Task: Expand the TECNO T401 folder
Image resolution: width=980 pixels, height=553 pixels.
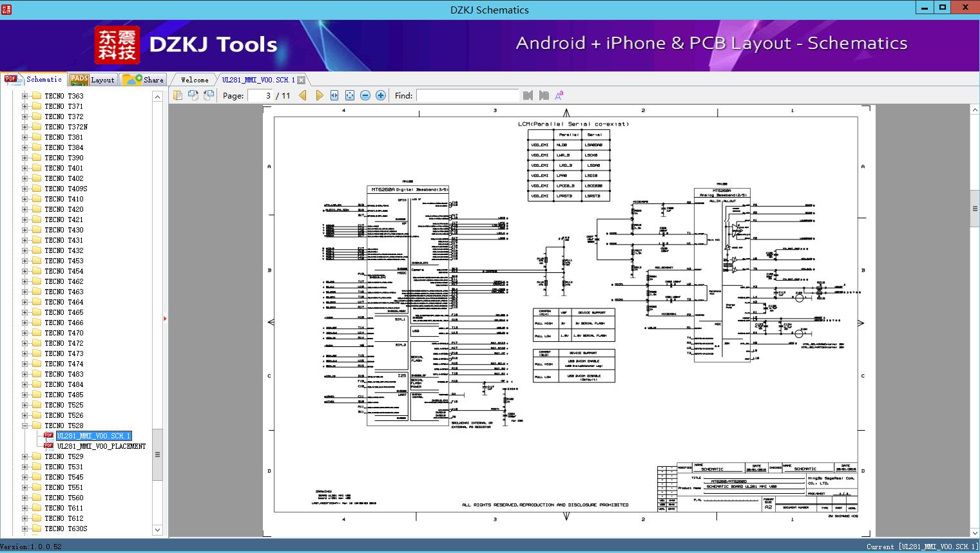Action: pos(25,168)
